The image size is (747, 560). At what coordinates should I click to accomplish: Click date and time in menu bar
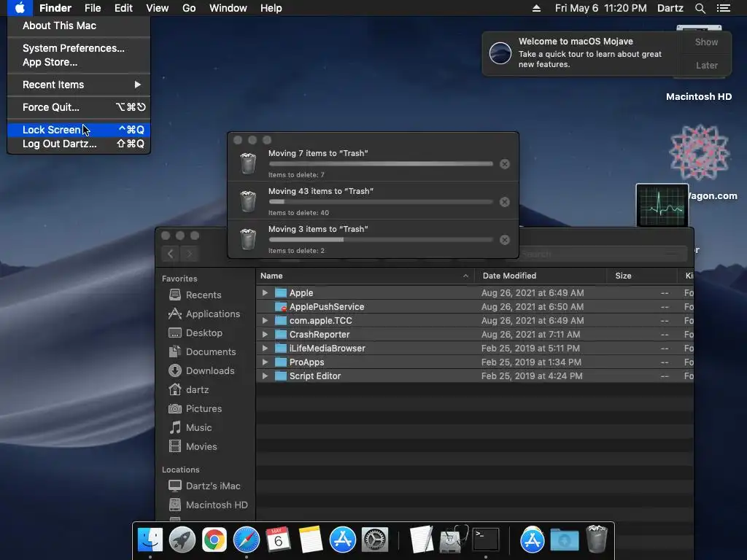tap(601, 8)
